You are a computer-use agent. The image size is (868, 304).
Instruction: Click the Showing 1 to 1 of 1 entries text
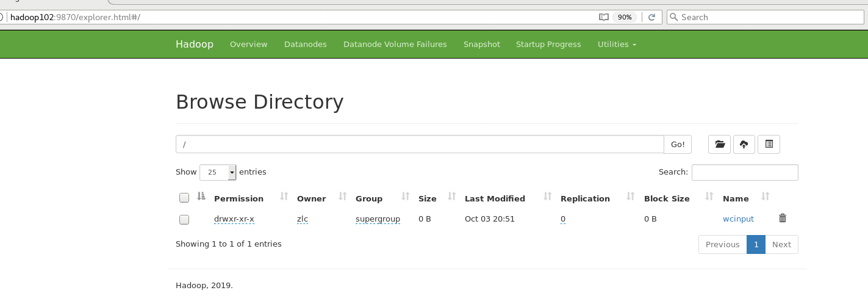pyautogui.click(x=229, y=244)
